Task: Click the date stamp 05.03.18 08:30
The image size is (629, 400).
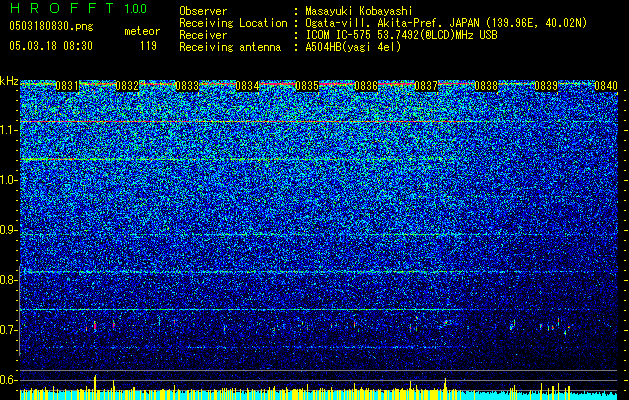Action: [51, 46]
